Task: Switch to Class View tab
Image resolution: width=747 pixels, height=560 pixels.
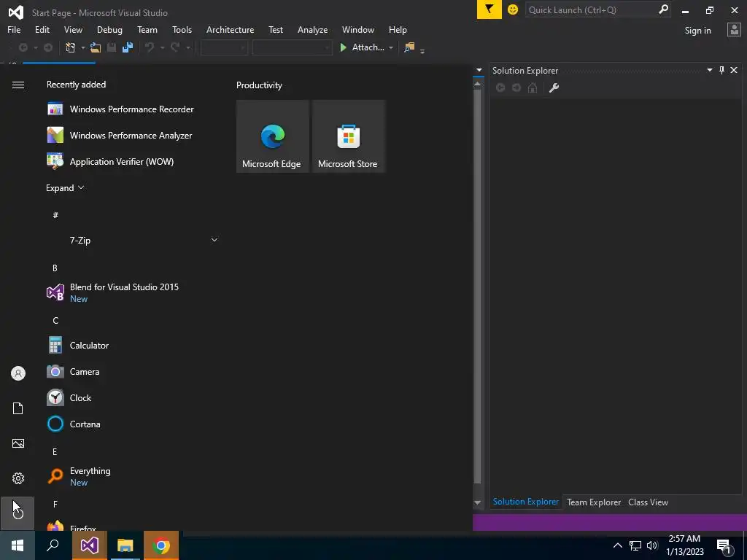Action: [648, 502]
